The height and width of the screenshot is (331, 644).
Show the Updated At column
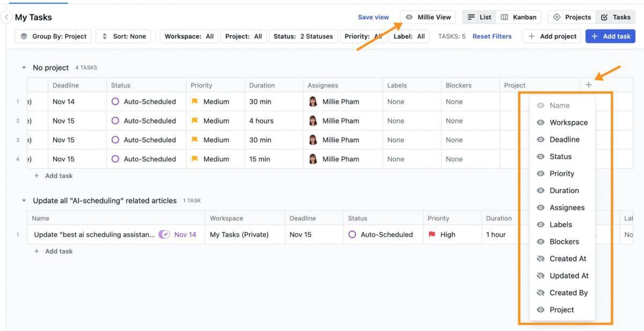pos(540,276)
